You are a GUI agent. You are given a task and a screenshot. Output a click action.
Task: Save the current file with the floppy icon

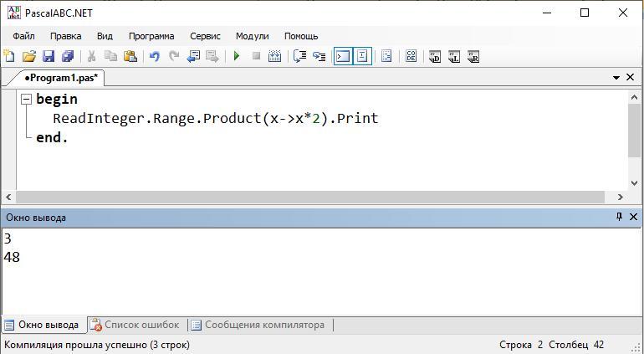(49, 56)
